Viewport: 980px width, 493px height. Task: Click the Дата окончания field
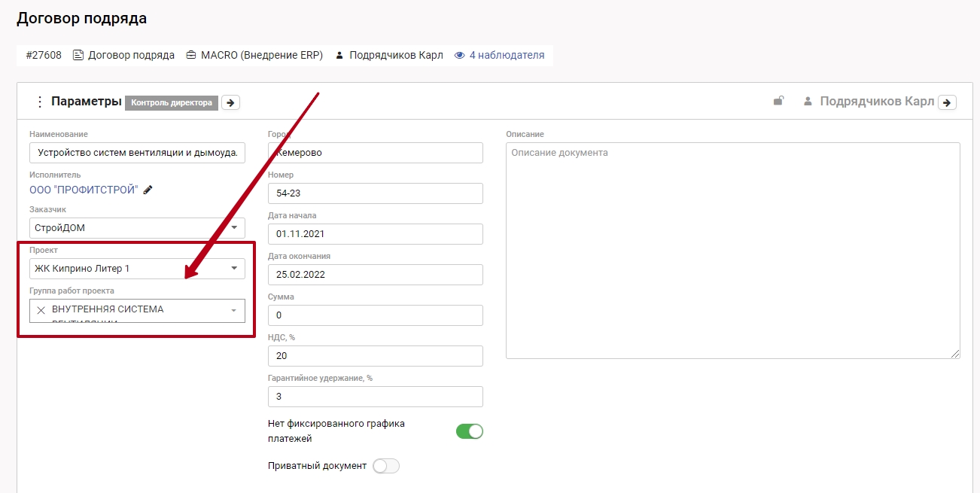point(375,275)
